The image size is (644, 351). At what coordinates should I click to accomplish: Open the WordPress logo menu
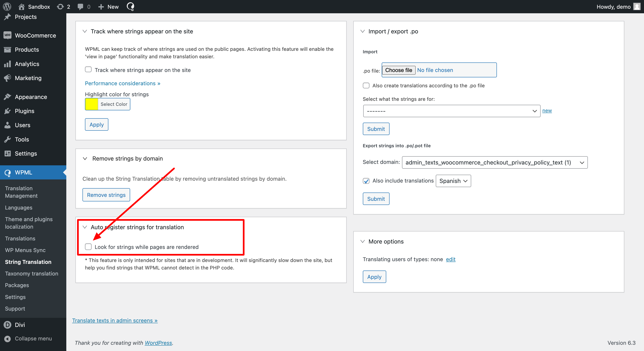(7, 6)
